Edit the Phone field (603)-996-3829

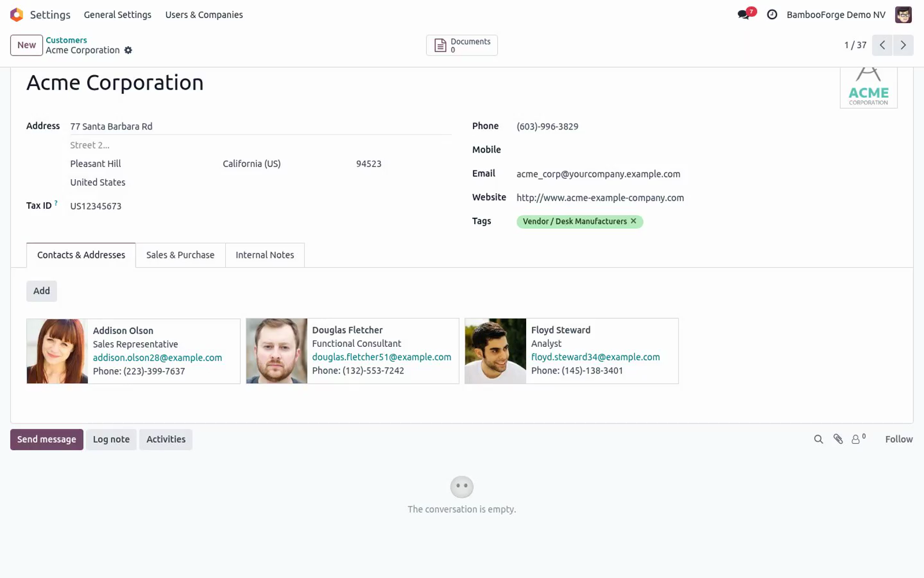tap(707, 127)
